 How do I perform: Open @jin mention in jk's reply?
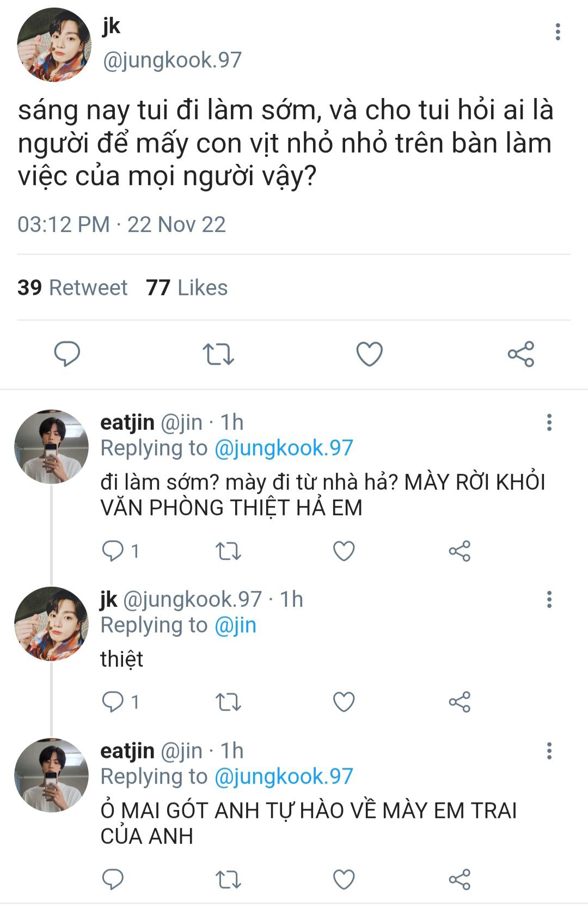pos(235,625)
